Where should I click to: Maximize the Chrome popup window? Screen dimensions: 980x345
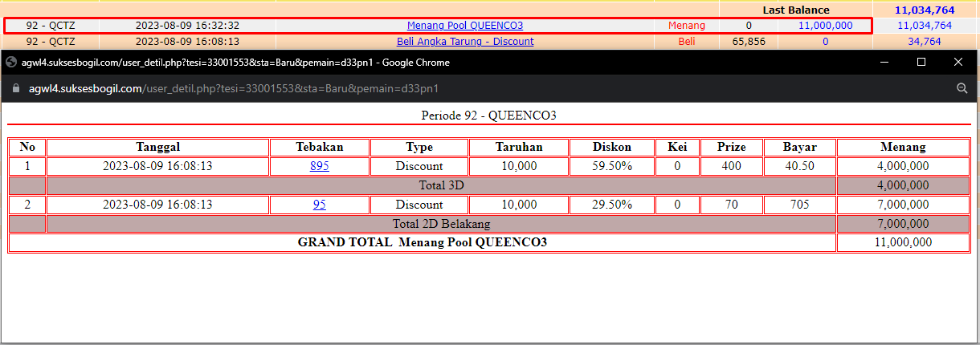point(921,62)
